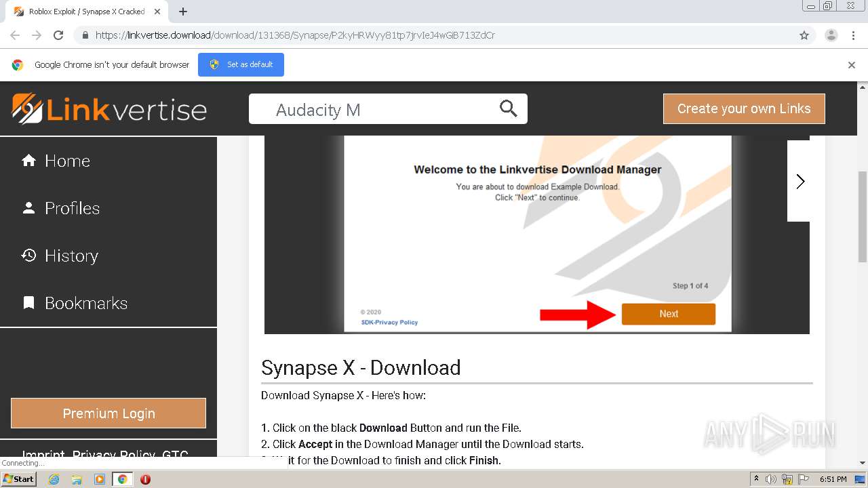Open Chrome's three-dot menu

[854, 35]
